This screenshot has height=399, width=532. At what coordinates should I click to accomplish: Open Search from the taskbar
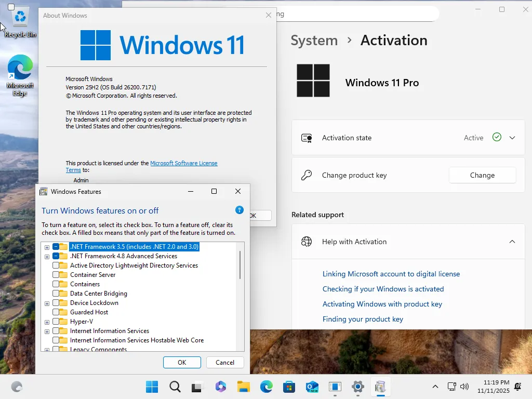coord(175,387)
